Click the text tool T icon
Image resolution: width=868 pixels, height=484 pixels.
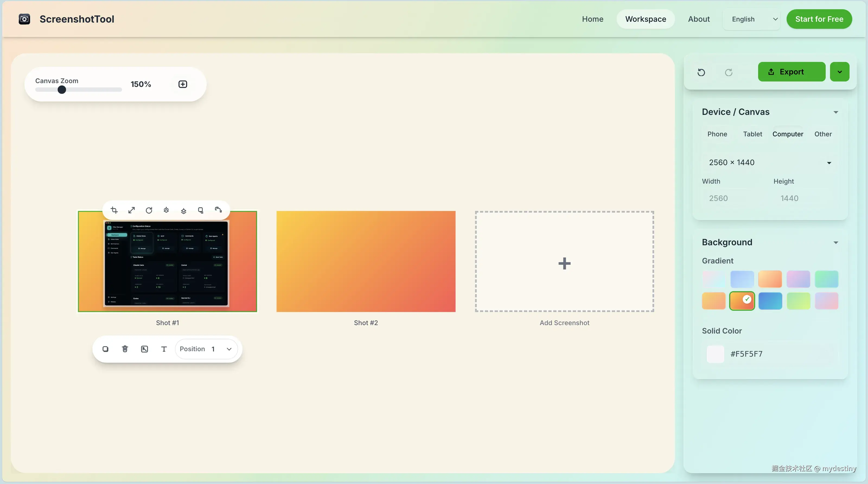pyautogui.click(x=164, y=349)
